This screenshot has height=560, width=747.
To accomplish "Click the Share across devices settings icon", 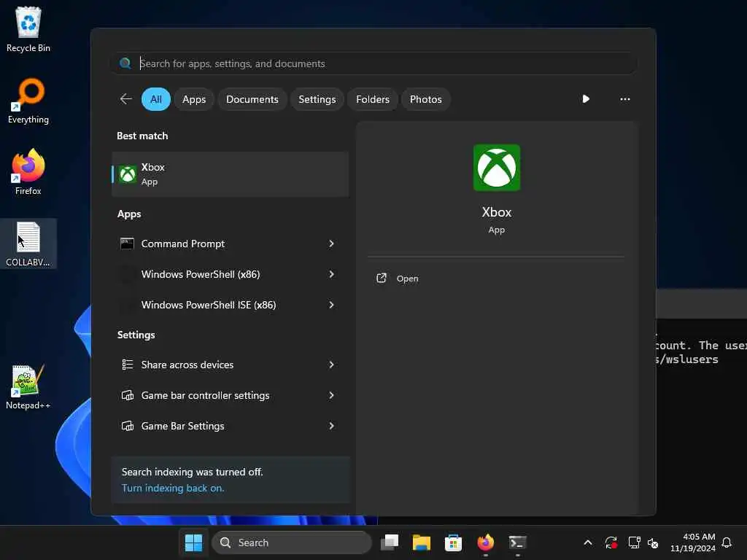I will click(127, 365).
